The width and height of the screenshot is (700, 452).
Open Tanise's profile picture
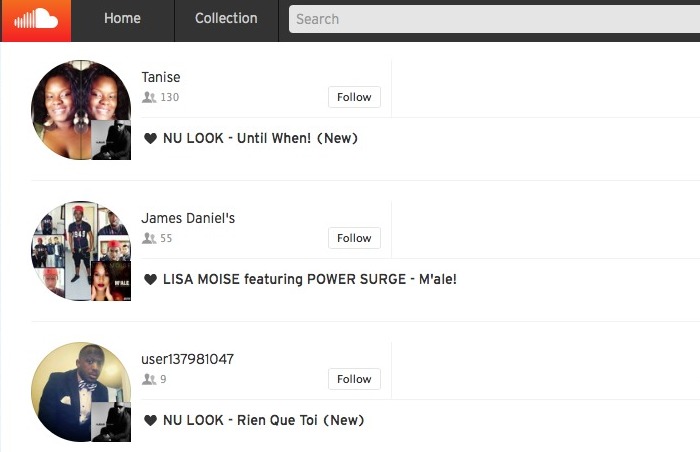click(x=81, y=110)
